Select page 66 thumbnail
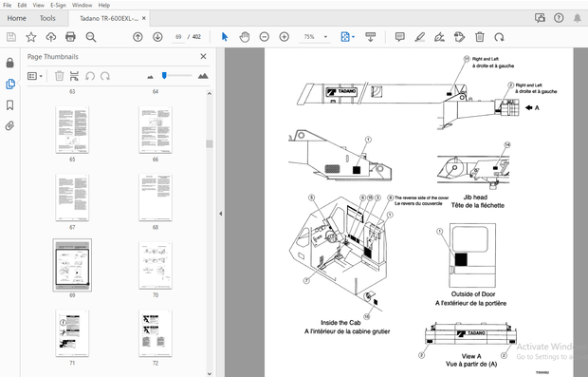Viewport: 588px width, 377px height. click(156, 129)
